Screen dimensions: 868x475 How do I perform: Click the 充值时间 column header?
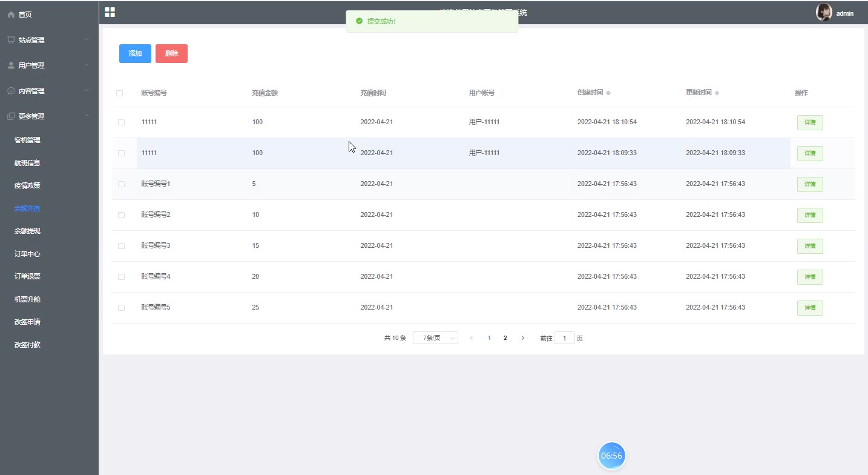[373, 93]
